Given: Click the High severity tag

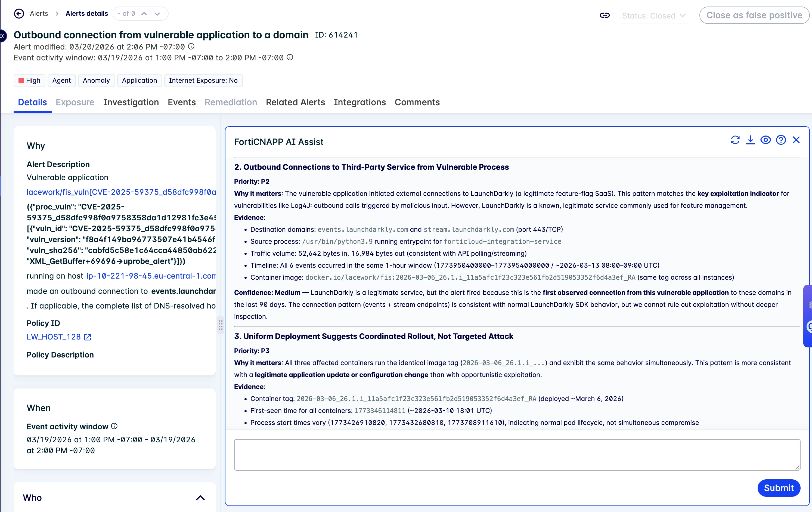Looking at the screenshot, I should (x=29, y=80).
